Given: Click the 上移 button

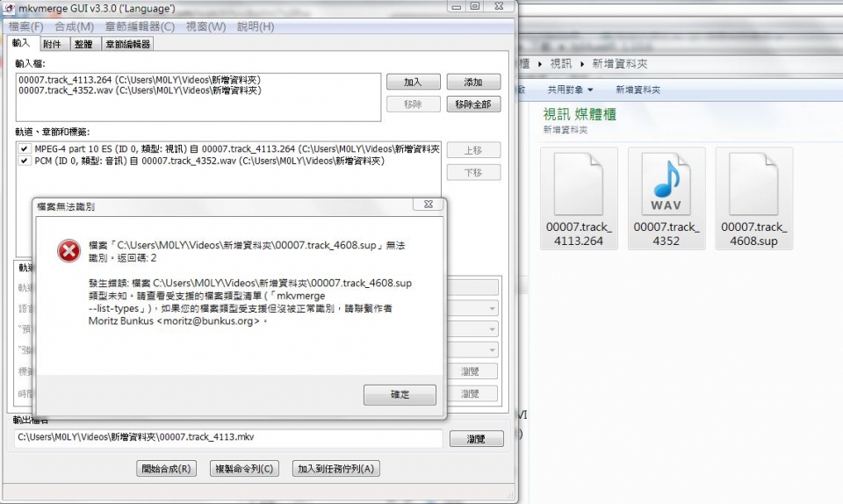Looking at the screenshot, I should [x=473, y=150].
